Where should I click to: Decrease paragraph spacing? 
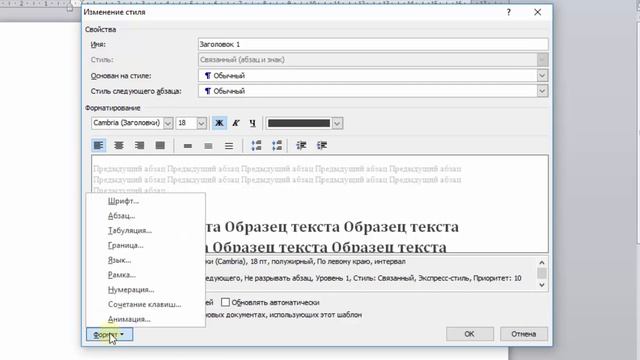tap(277, 145)
